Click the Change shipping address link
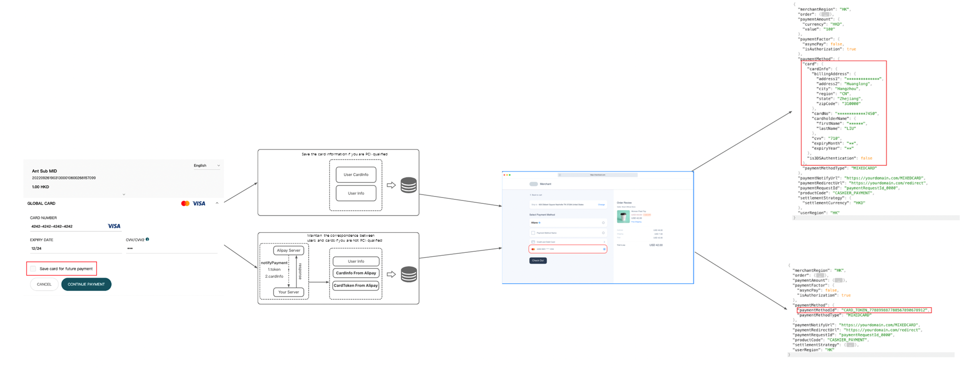 click(601, 204)
